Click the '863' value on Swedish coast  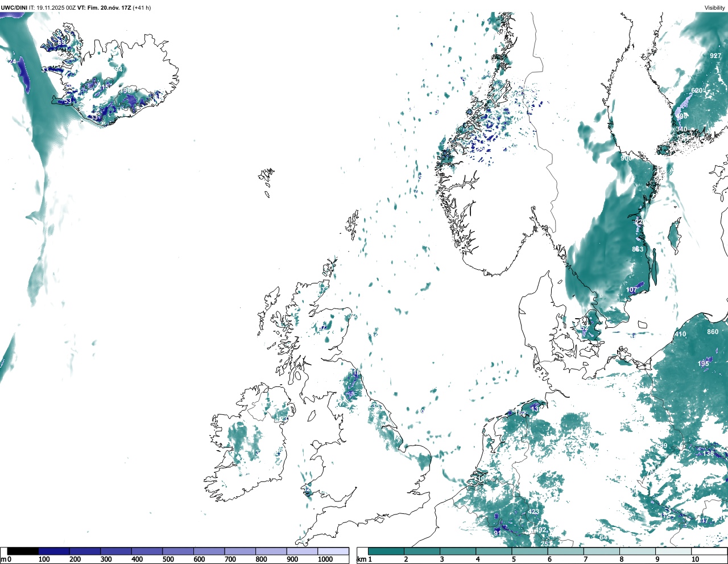(x=638, y=249)
